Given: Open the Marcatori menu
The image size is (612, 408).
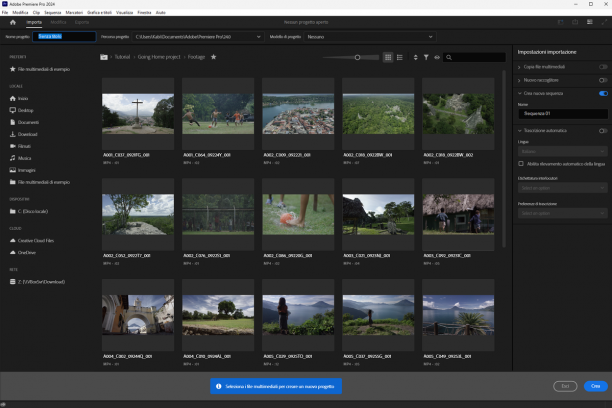Looking at the screenshot, I should point(74,12).
